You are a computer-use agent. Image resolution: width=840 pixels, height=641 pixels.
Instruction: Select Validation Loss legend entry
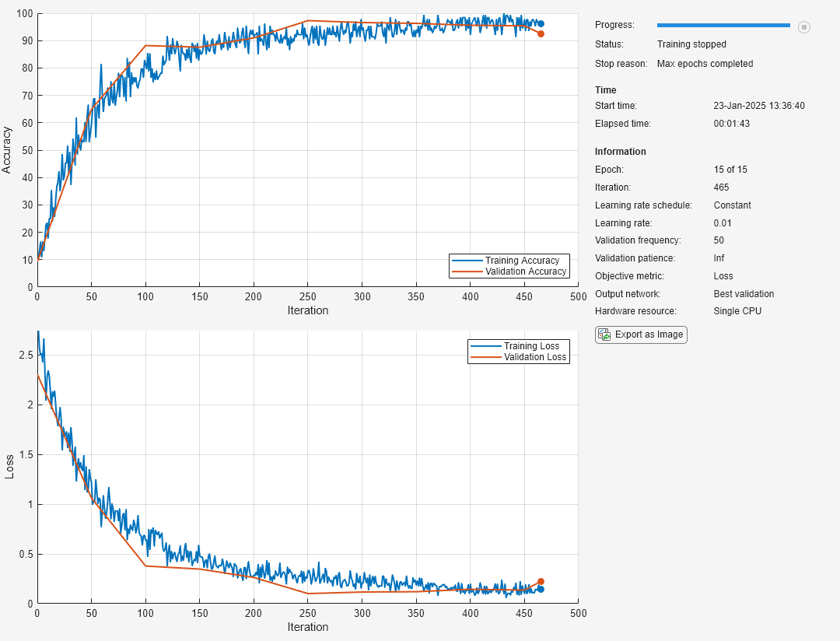click(535, 357)
